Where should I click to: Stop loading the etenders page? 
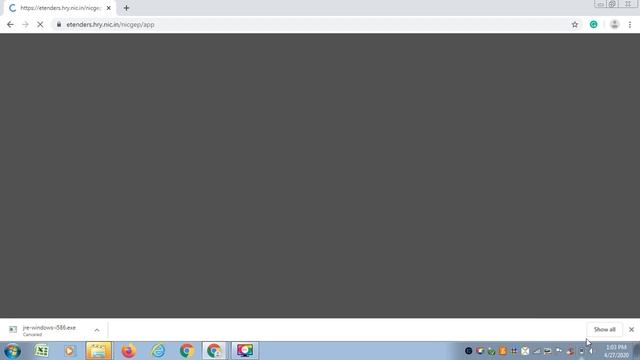[40, 24]
